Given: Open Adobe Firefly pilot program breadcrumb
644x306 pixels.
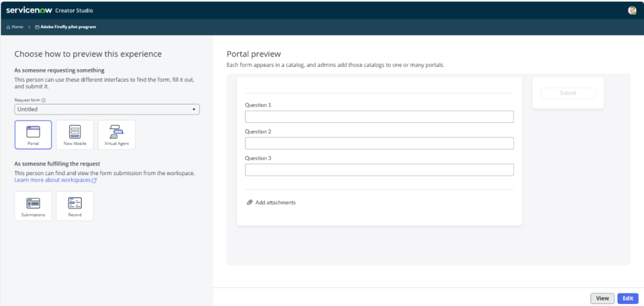Looking at the screenshot, I should click(68, 27).
